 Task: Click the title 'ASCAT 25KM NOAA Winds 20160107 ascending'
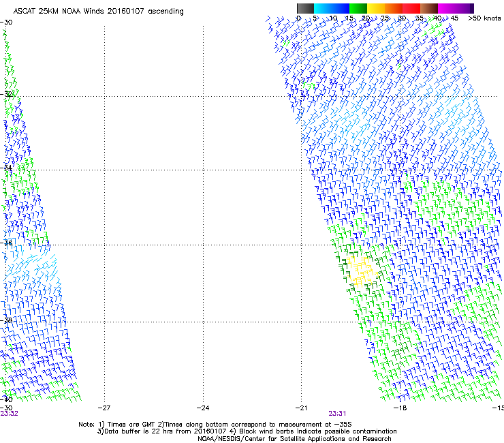pos(98,12)
